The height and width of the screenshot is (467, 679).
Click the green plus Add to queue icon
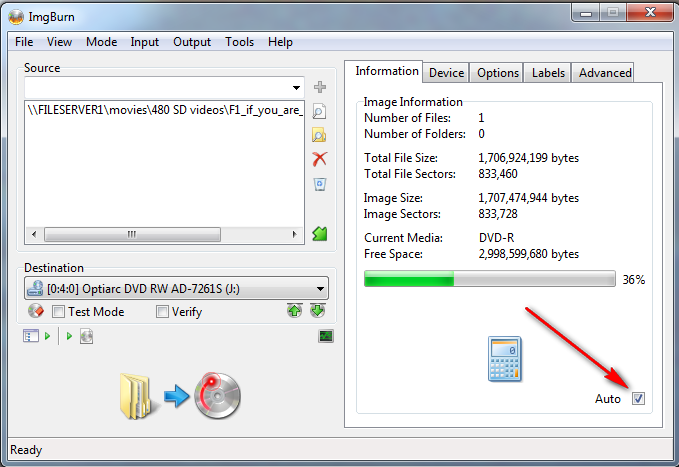[x=320, y=87]
